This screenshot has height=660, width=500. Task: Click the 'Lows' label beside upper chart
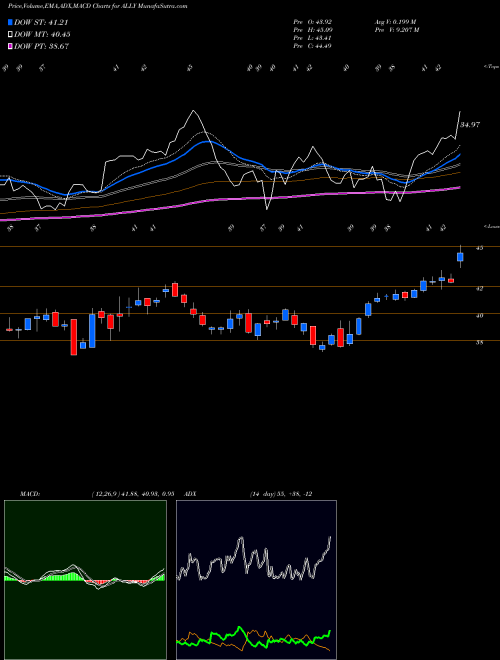(x=491, y=226)
